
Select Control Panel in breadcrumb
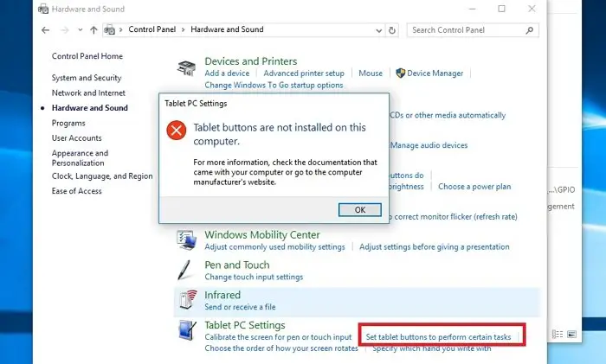pyautogui.click(x=151, y=29)
